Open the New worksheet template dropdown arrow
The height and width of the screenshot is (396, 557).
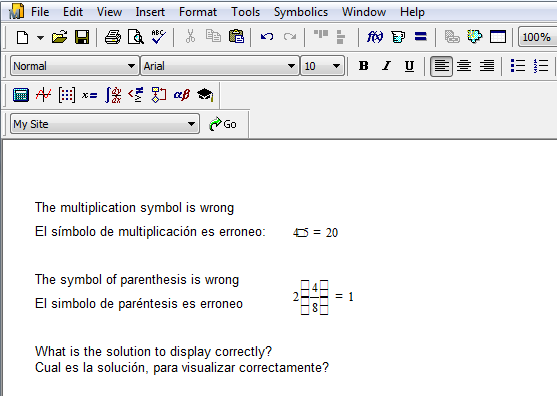40,37
